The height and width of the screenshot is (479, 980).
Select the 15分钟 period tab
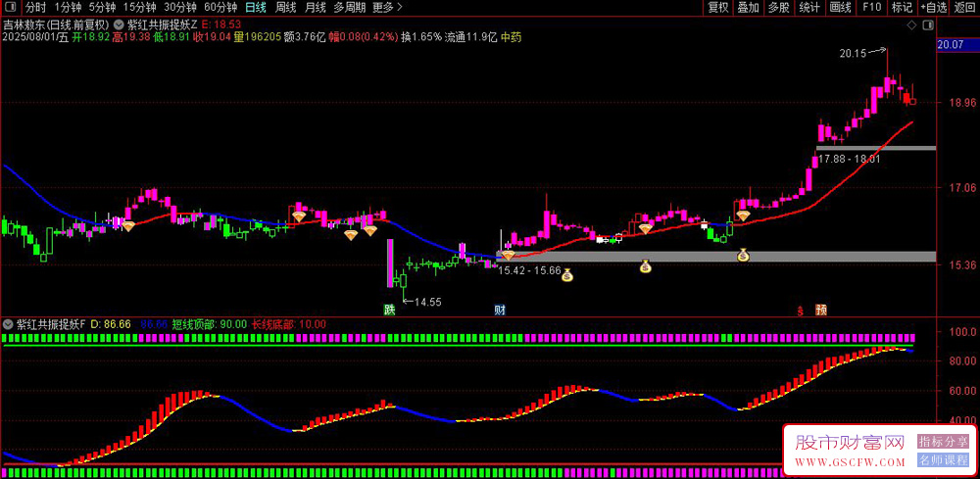(x=139, y=8)
